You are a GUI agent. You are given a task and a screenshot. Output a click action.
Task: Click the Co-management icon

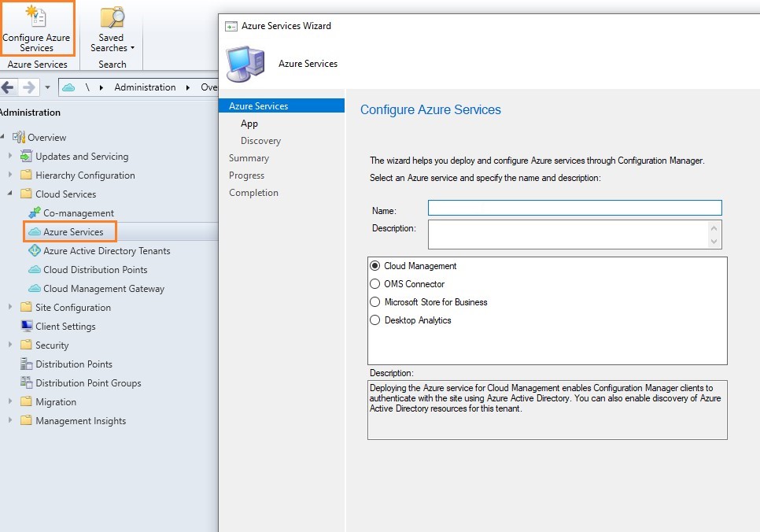(35, 212)
